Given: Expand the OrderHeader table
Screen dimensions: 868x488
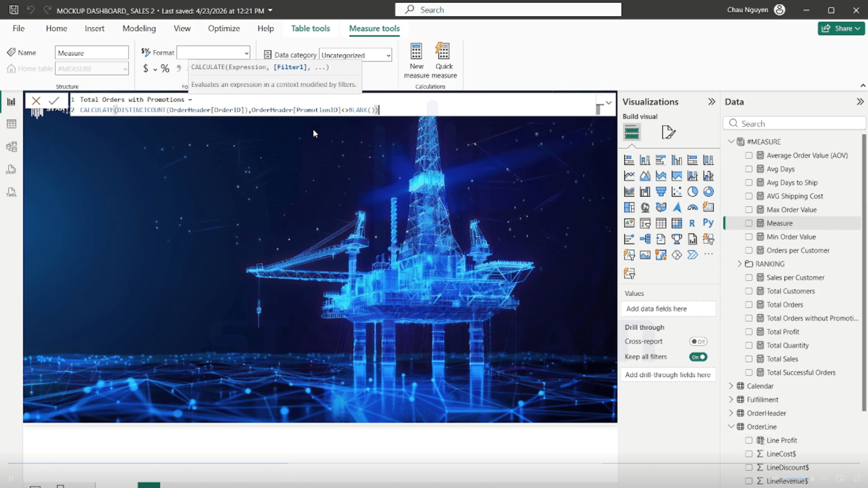Looking at the screenshot, I should coord(731,413).
